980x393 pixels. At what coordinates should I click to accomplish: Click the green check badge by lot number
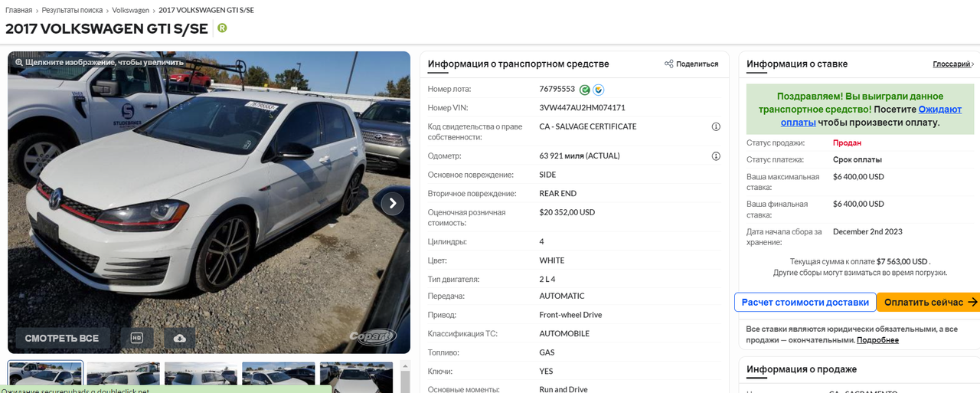(585, 90)
